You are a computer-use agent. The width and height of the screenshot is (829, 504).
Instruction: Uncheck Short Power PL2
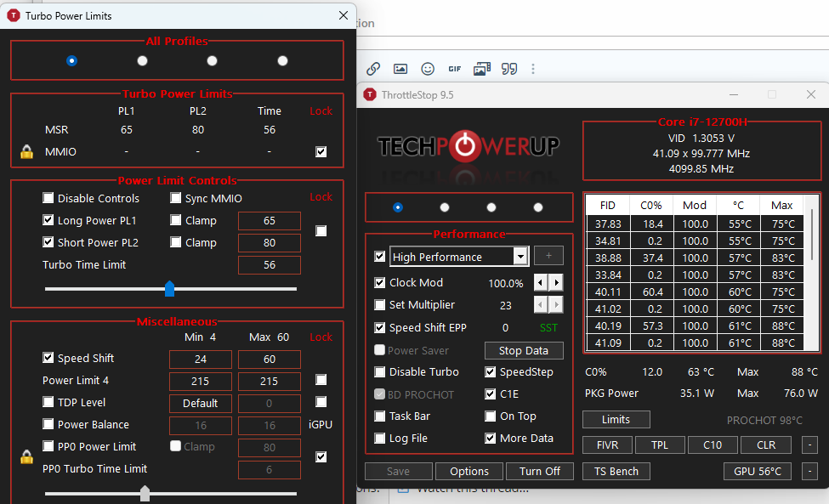48,242
